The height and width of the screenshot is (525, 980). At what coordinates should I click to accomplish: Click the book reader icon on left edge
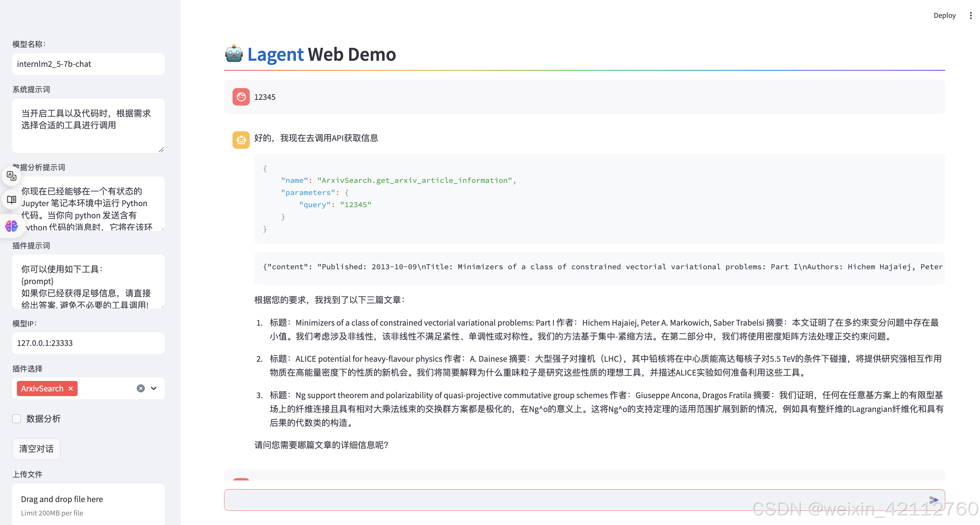[x=11, y=199]
